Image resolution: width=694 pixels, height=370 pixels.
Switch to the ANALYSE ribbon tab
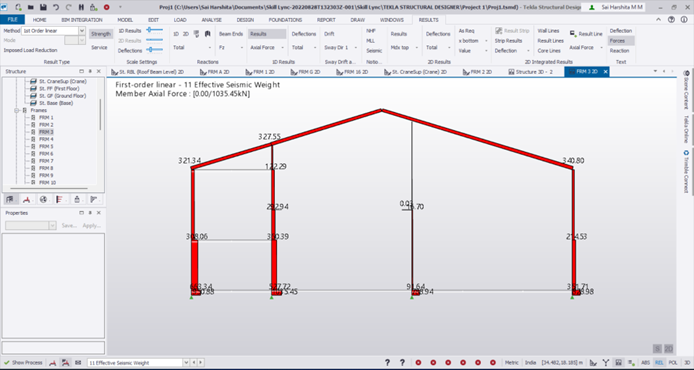tap(212, 20)
